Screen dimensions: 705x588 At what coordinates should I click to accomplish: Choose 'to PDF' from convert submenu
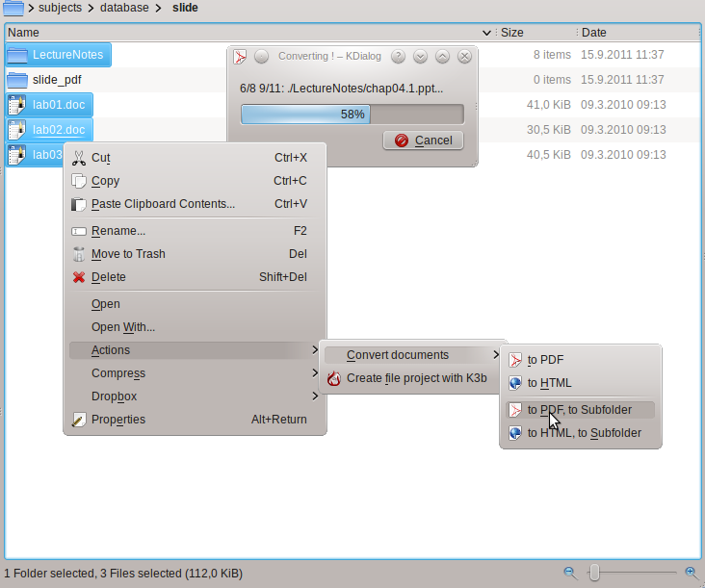(580, 360)
